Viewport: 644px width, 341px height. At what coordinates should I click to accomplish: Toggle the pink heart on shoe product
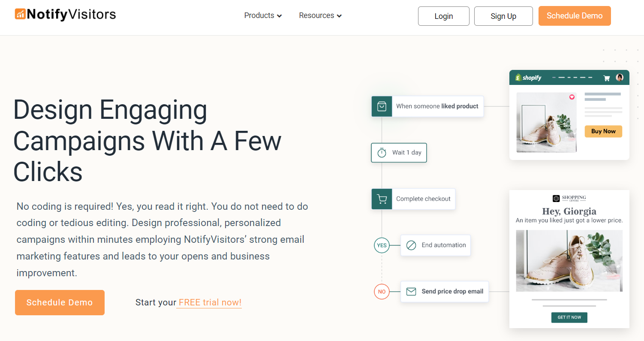[x=572, y=97]
